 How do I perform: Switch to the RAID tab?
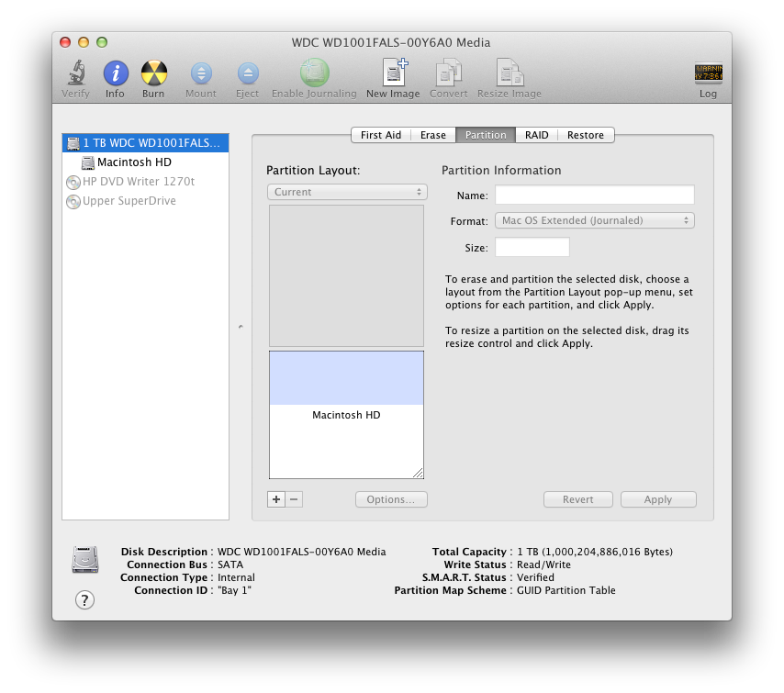(536, 135)
